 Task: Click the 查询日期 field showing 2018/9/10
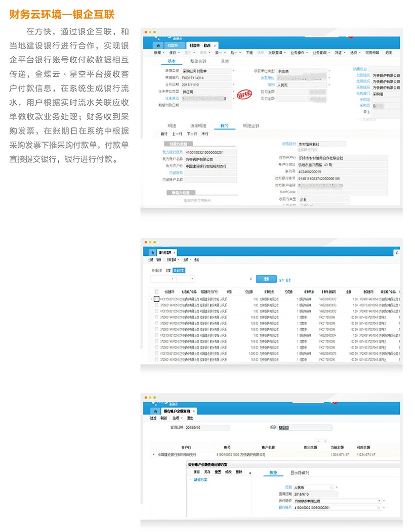pyautogui.click(x=206, y=427)
